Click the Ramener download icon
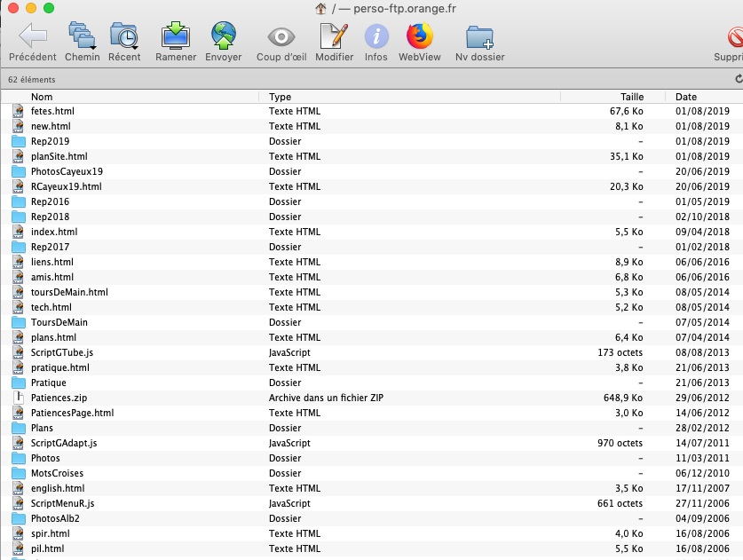This screenshot has width=743, height=560. point(176,36)
